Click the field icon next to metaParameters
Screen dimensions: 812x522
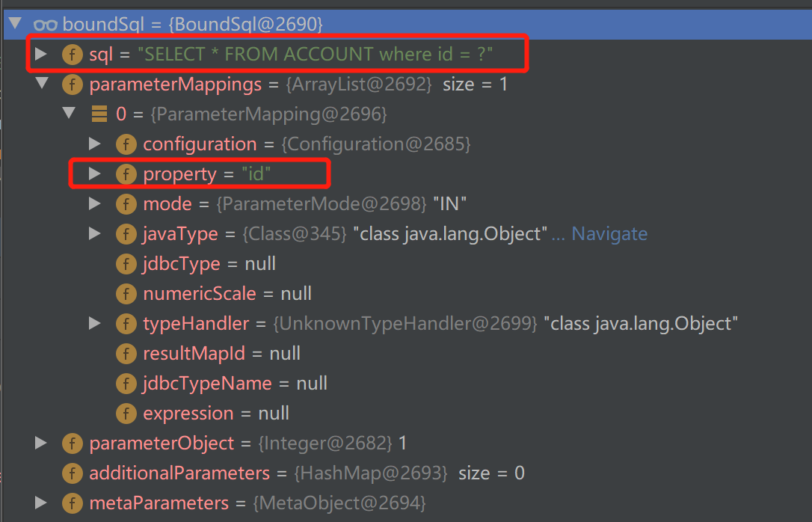[73, 503]
